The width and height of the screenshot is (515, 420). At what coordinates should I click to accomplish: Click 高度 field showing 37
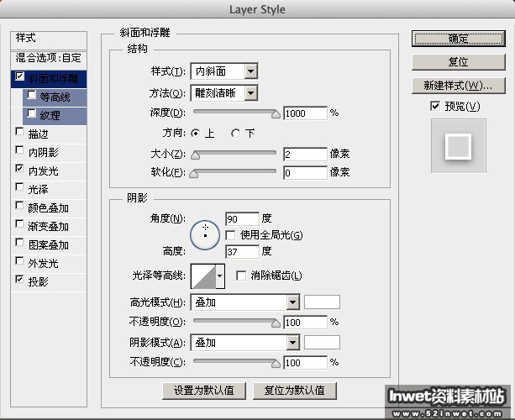243,252
